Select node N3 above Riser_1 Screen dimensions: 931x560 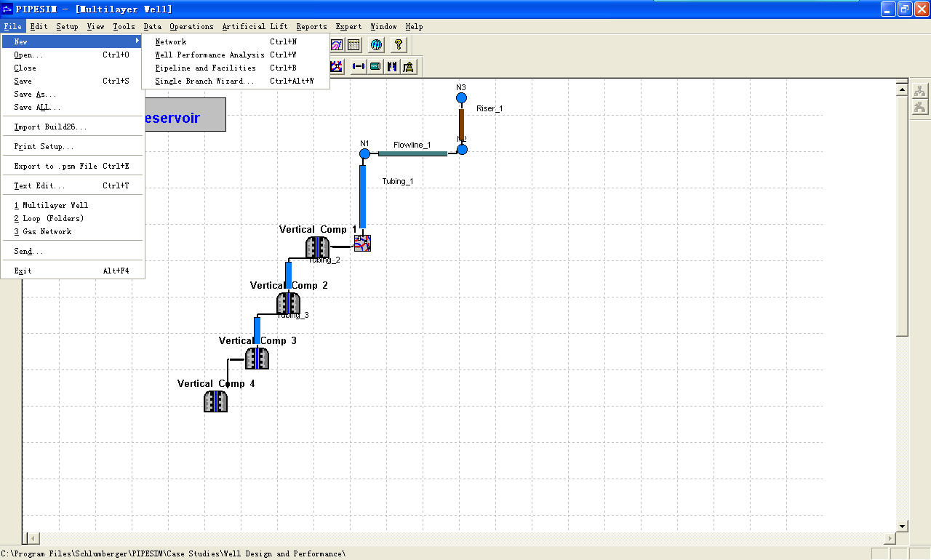(461, 97)
